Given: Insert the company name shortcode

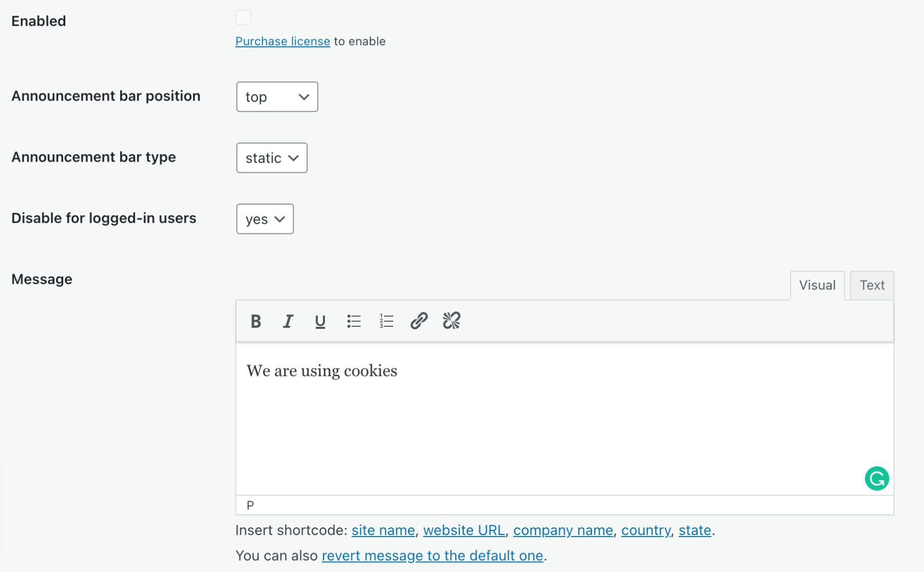Looking at the screenshot, I should pos(563,530).
